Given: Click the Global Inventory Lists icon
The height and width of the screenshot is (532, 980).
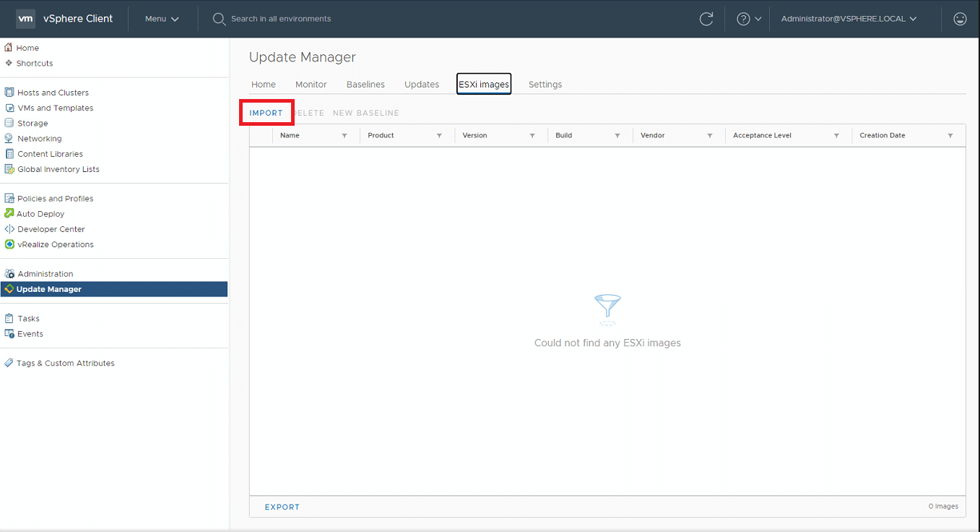Looking at the screenshot, I should 9,169.
